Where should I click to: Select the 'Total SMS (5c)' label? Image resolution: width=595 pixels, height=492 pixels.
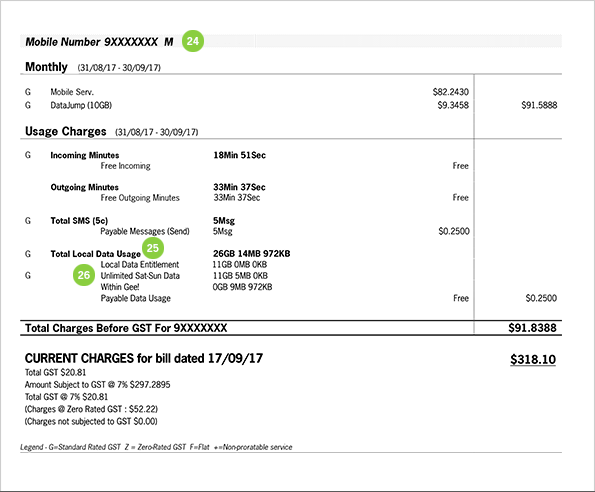pyautogui.click(x=79, y=221)
